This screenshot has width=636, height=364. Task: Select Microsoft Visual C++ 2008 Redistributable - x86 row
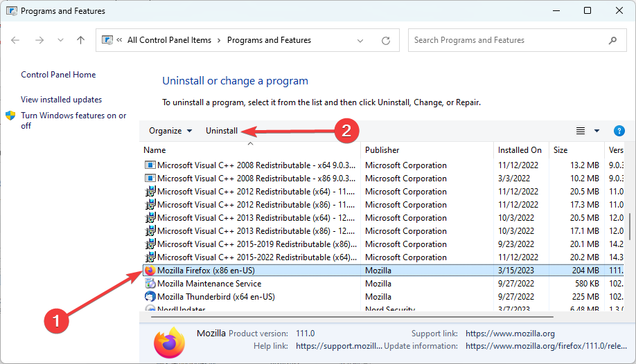coord(383,179)
